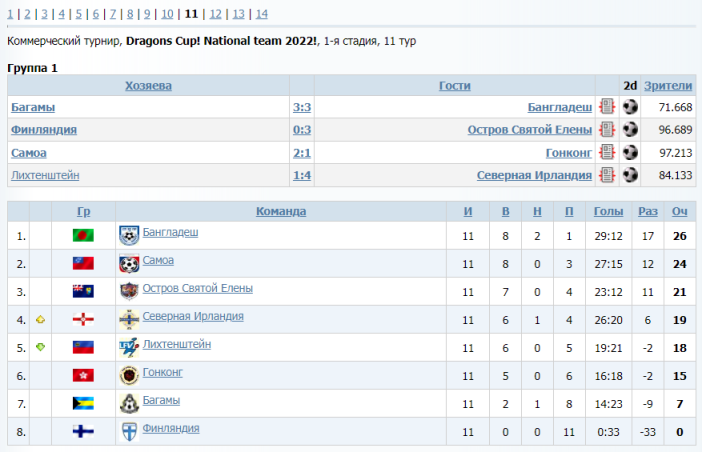Open match report icon for Багамы–Бангладеш
This screenshot has height=452, width=702.
tap(606, 107)
